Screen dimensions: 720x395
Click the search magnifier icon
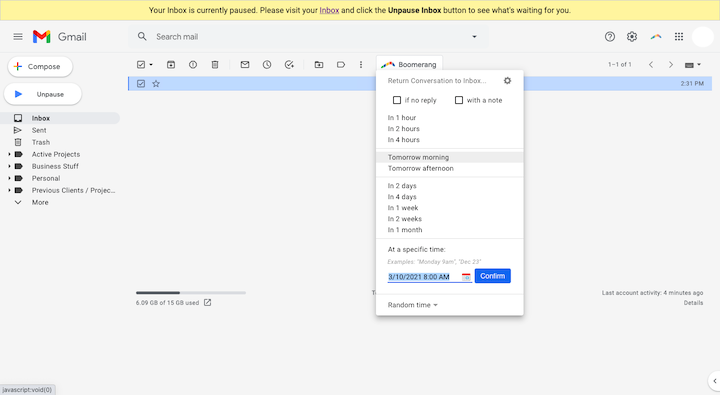click(x=142, y=36)
